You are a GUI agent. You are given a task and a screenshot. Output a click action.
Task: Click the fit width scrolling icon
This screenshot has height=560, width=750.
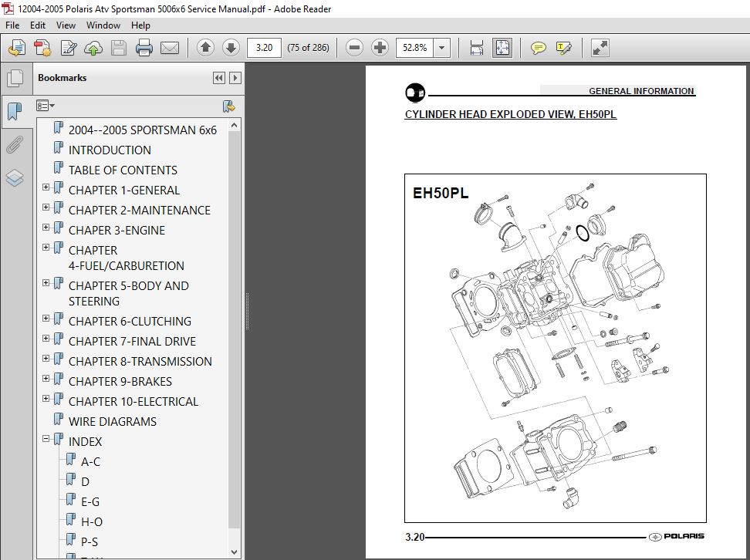coord(476,48)
